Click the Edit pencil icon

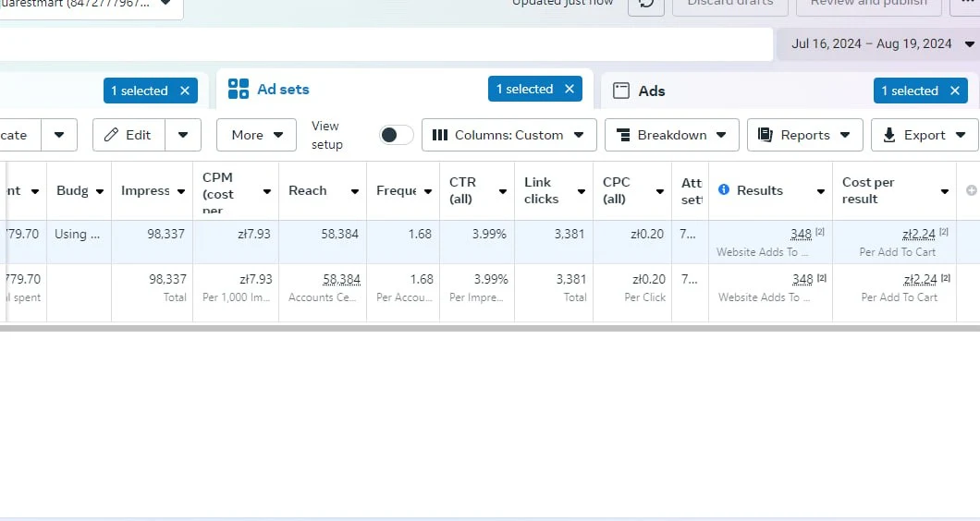coord(111,135)
